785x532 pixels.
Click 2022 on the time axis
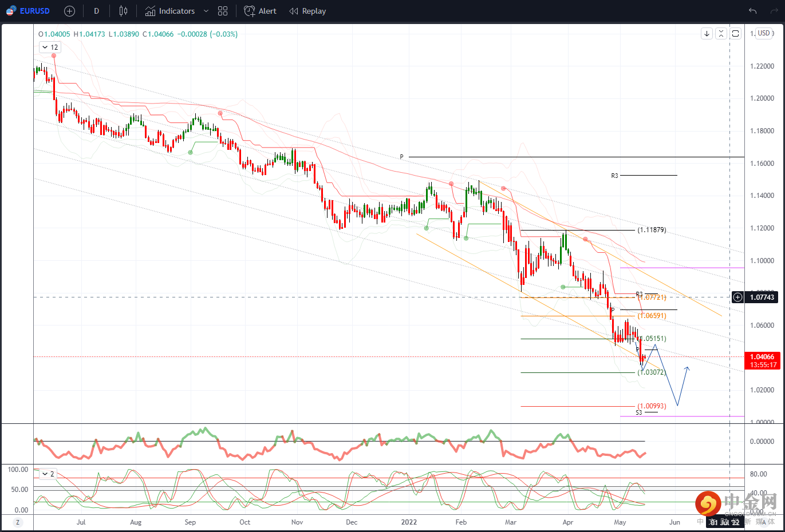(x=409, y=522)
